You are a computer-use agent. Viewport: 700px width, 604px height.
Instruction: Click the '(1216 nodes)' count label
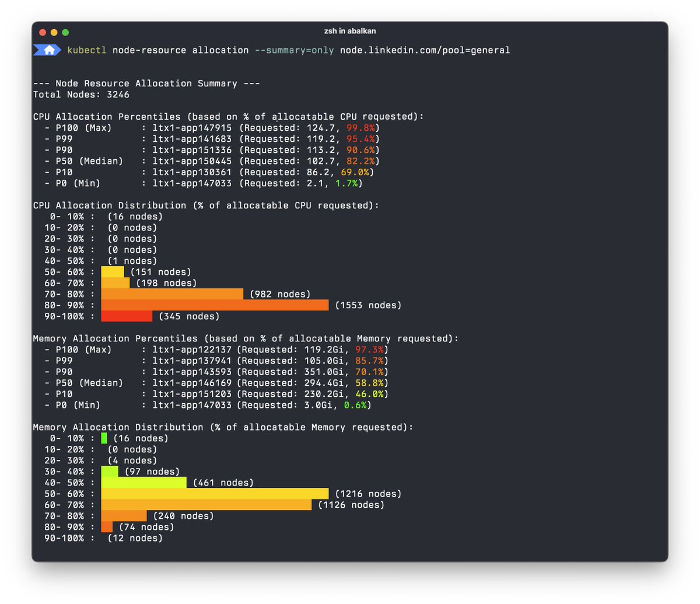point(368,494)
